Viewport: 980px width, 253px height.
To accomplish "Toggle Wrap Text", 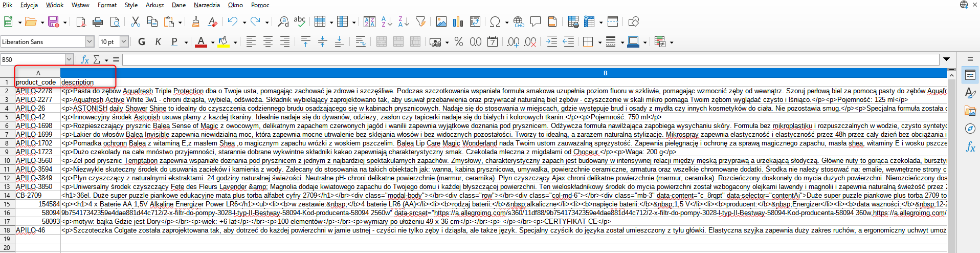I will pyautogui.click(x=360, y=42).
